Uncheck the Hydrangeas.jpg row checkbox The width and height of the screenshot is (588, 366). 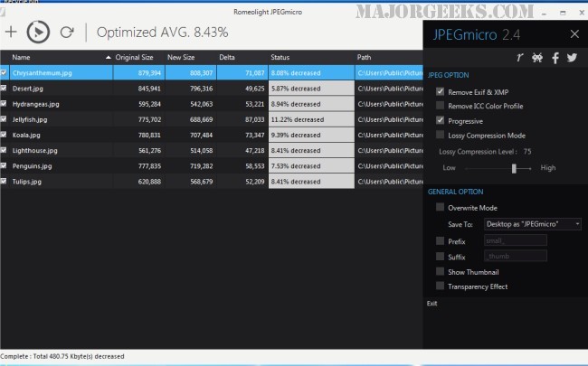[4, 103]
